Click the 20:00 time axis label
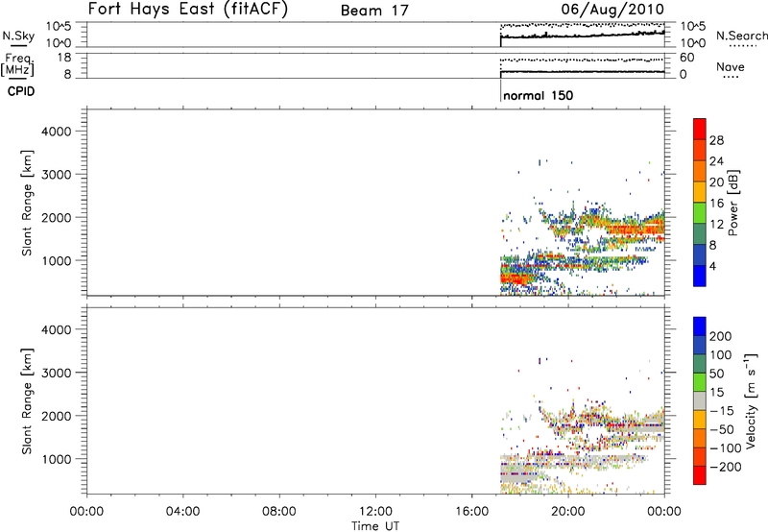Screen dimensions: 768x532 coord(567,512)
